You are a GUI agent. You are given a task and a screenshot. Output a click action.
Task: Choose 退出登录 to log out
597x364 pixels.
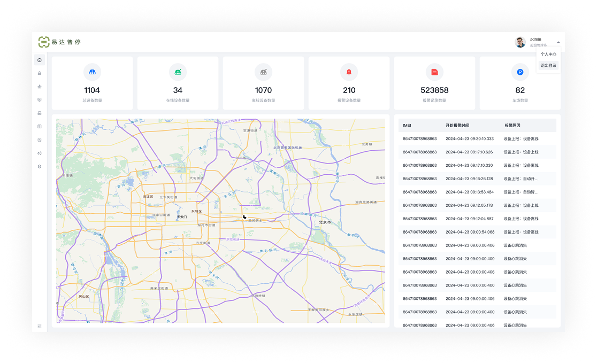tap(548, 66)
